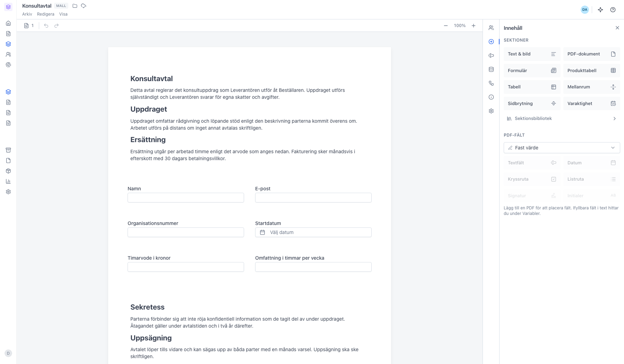Open the gear settings panel icon
This screenshot has width=624, height=364.
[491, 111]
